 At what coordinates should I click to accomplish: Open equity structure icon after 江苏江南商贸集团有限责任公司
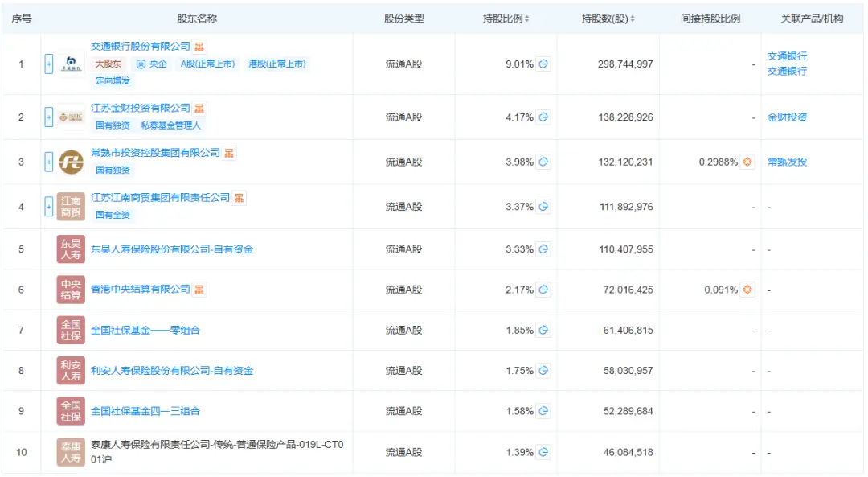(240, 199)
